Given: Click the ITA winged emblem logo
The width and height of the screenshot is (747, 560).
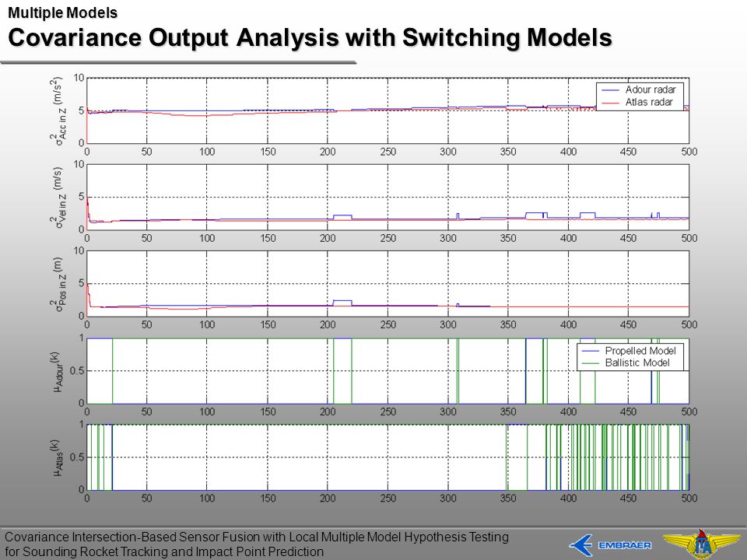Looking at the screenshot, I should 702,544.
